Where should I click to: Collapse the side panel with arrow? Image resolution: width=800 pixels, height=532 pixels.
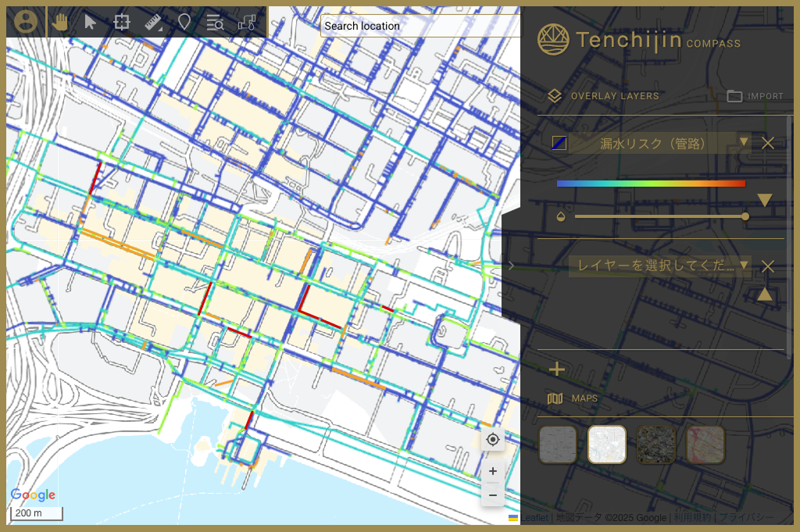tap(511, 266)
